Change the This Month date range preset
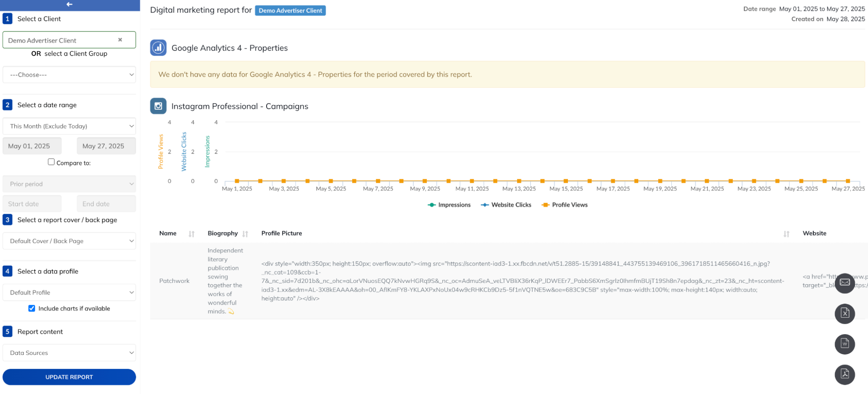Image resolution: width=868 pixels, height=394 pixels. coord(69,126)
